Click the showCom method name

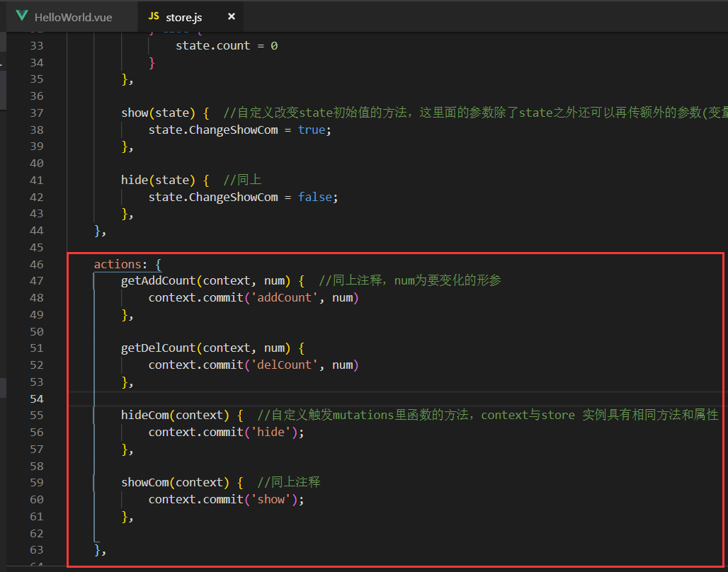pyautogui.click(x=145, y=482)
